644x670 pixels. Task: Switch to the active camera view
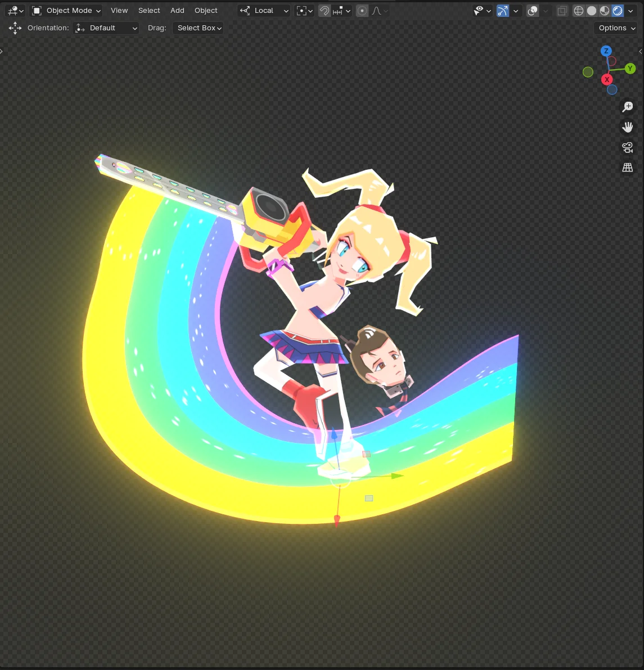(x=627, y=147)
